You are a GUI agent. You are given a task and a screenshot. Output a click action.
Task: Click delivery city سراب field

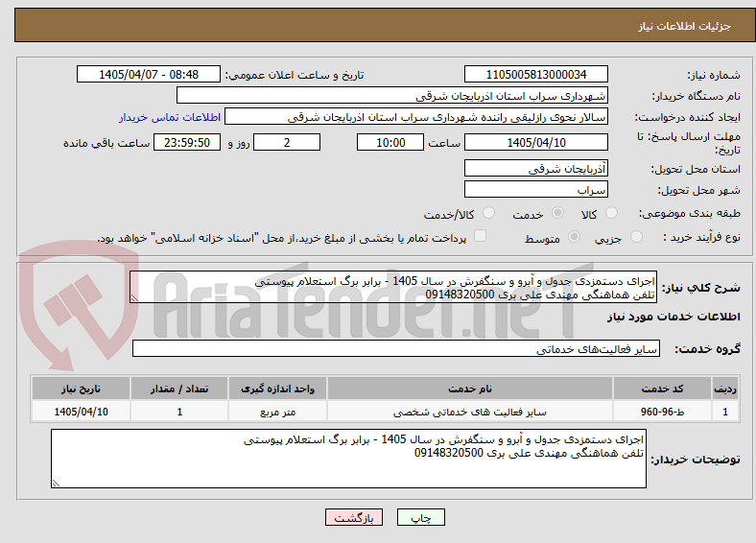pyautogui.click(x=536, y=189)
